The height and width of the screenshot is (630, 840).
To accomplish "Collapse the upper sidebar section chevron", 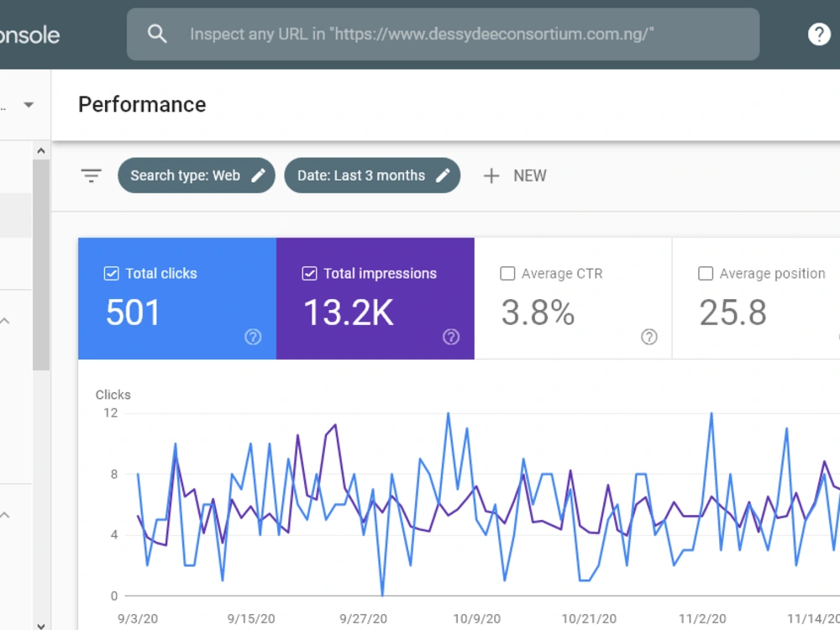I will click(x=5, y=322).
